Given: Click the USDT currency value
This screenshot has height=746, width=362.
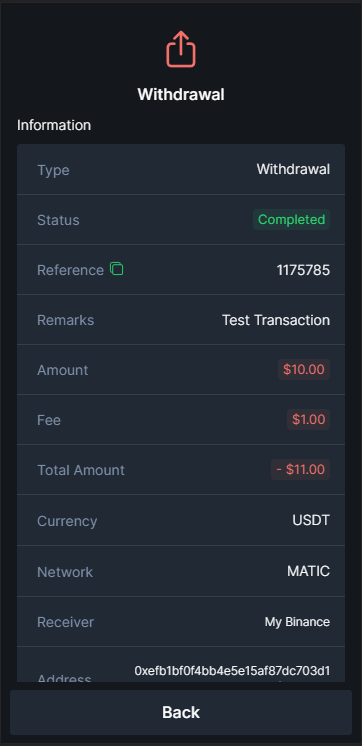Looking at the screenshot, I should (x=311, y=520).
